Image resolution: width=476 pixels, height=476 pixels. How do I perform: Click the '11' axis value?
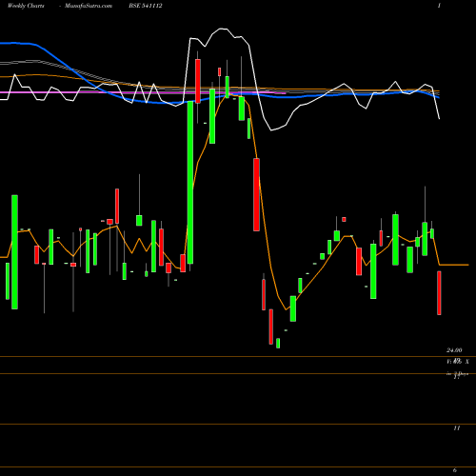(x=456, y=428)
